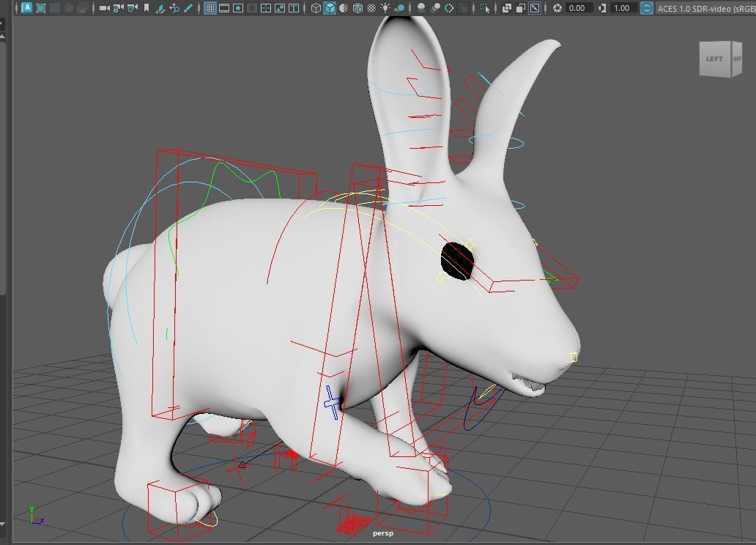Create an image plane

(x=160, y=9)
